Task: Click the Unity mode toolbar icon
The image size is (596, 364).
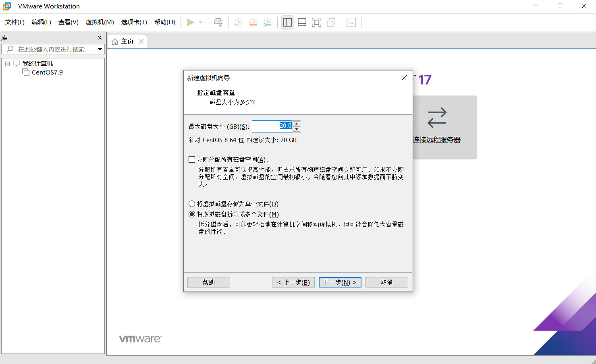Action: pyautogui.click(x=331, y=23)
